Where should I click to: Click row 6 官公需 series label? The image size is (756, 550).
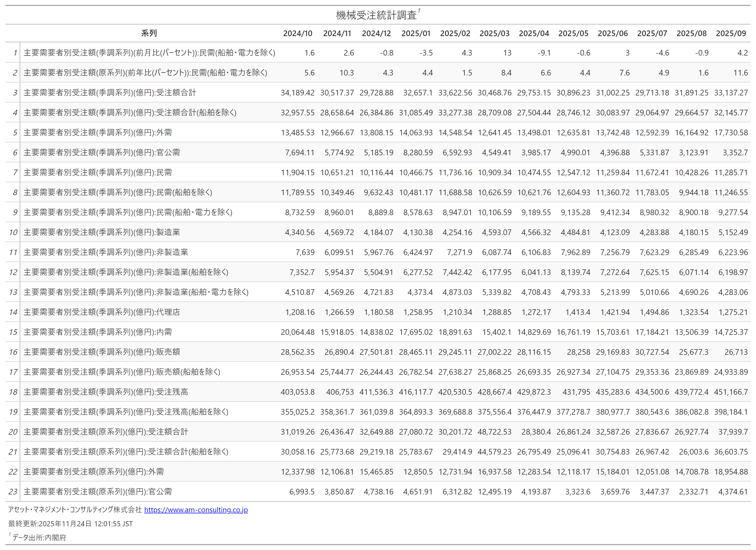tap(102, 152)
